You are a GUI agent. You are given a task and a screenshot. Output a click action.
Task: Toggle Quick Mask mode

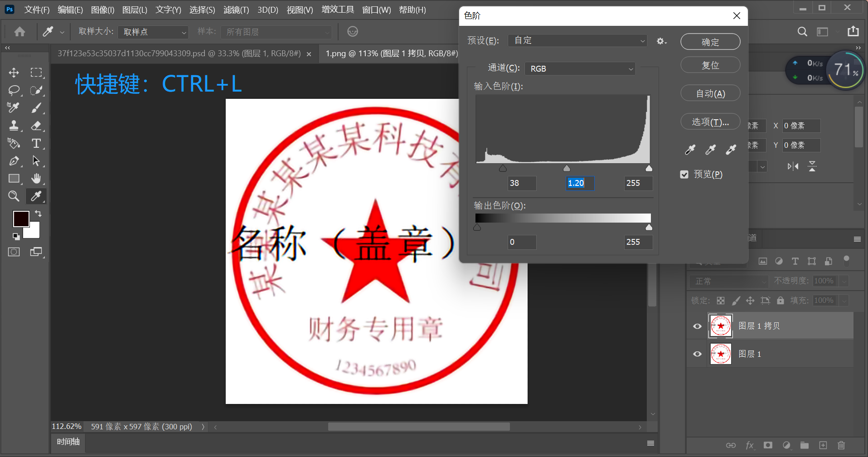click(14, 252)
